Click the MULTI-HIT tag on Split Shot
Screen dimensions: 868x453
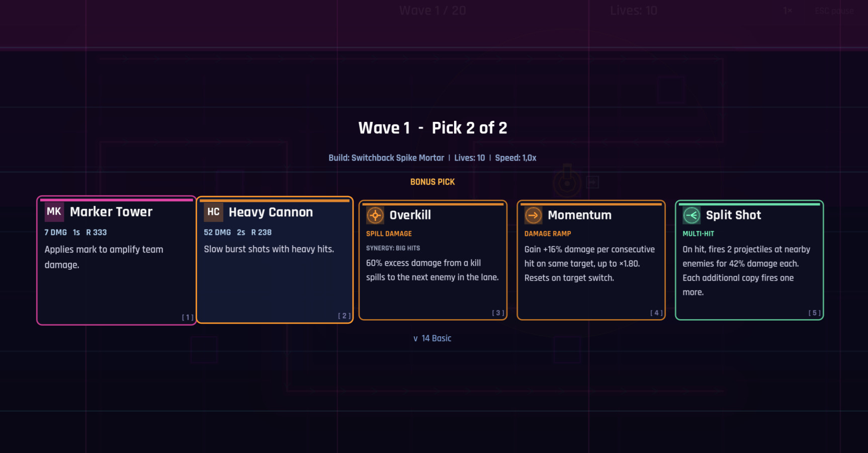698,234
